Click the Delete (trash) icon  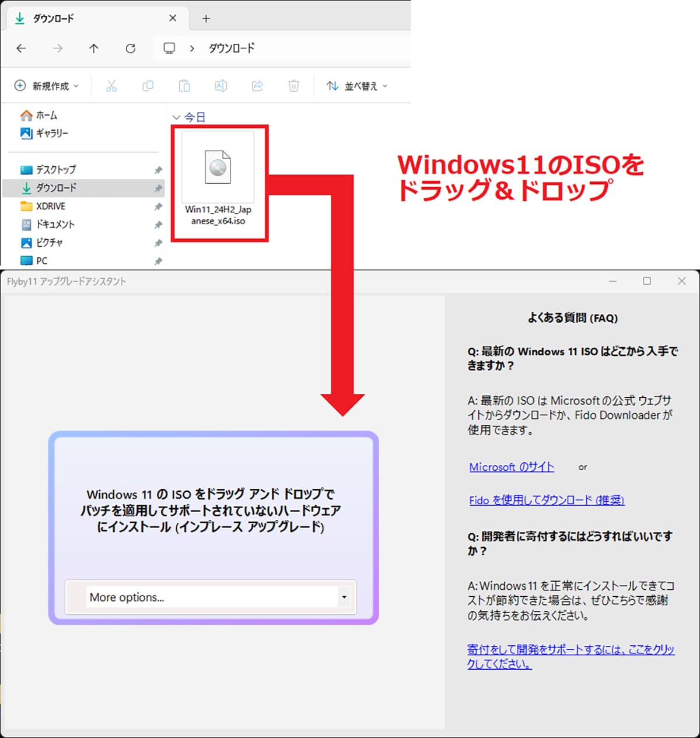click(293, 86)
